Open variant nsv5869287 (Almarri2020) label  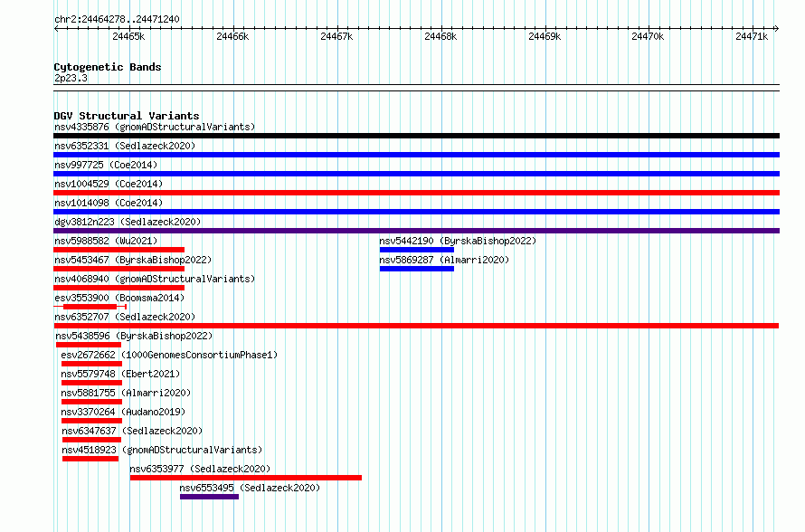click(444, 260)
